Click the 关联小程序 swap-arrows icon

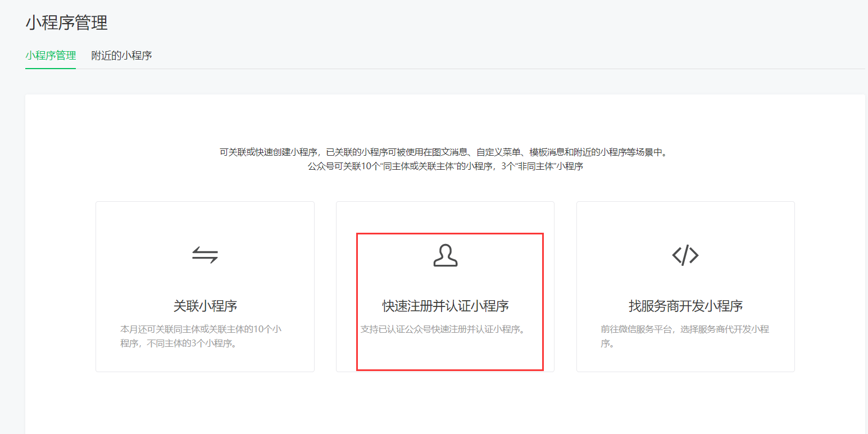[205, 255]
